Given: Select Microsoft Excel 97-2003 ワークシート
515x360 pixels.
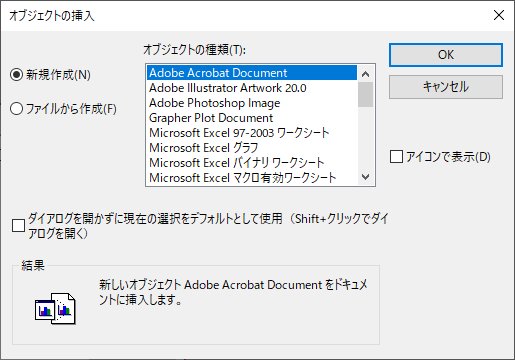Looking at the screenshot, I should point(252,133).
